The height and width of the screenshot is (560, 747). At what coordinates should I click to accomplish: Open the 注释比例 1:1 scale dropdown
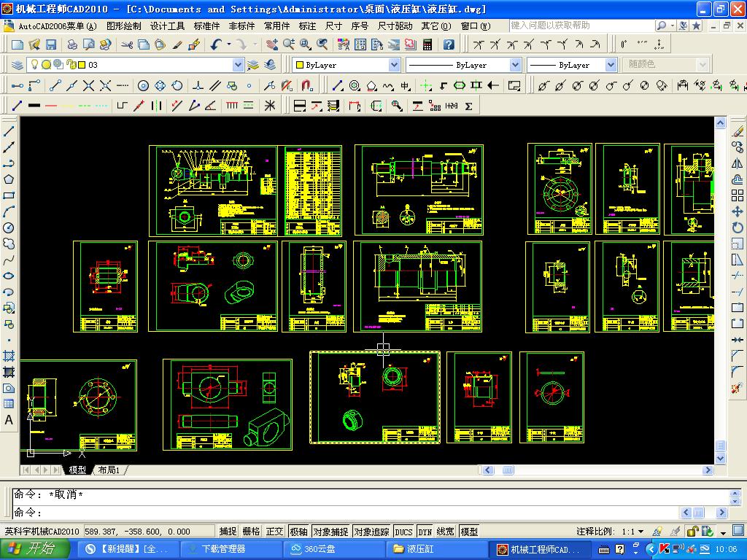pyautogui.click(x=641, y=532)
